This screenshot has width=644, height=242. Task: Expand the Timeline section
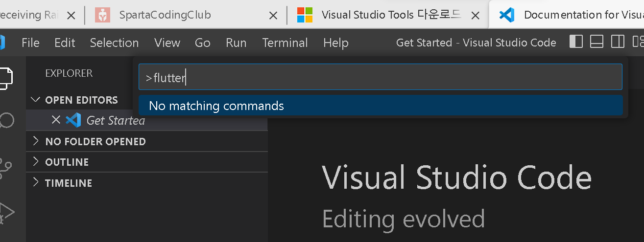click(35, 183)
